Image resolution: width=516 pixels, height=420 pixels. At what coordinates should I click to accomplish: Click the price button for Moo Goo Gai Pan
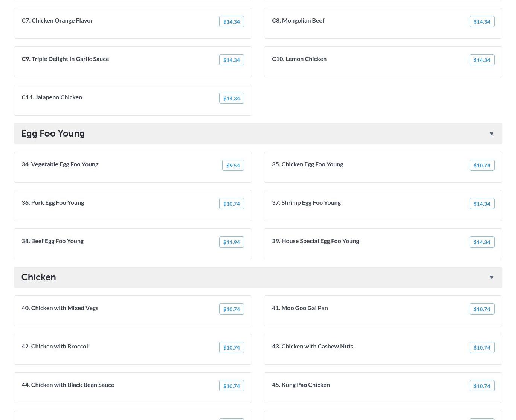point(482,309)
